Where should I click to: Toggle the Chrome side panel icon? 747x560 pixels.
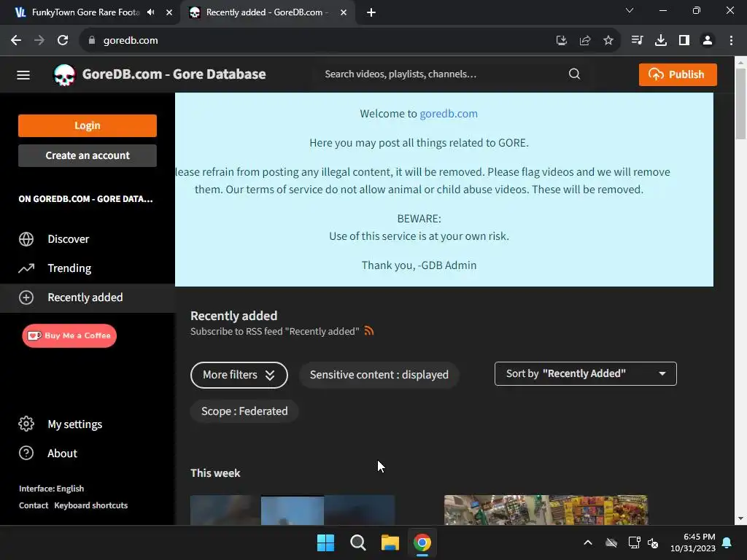click(x=684, y=41)
